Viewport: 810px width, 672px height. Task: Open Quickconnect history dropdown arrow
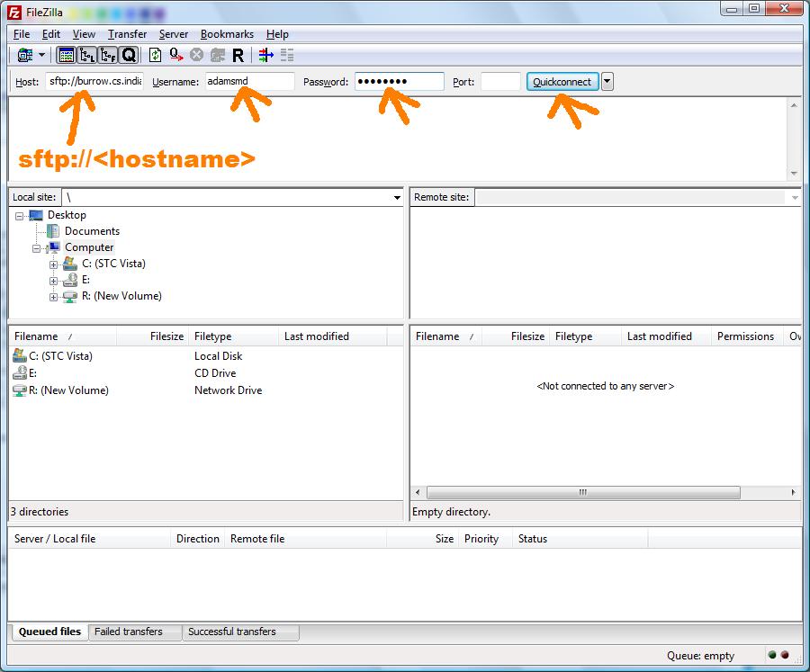pyautogui.click(x=607, y=82)
